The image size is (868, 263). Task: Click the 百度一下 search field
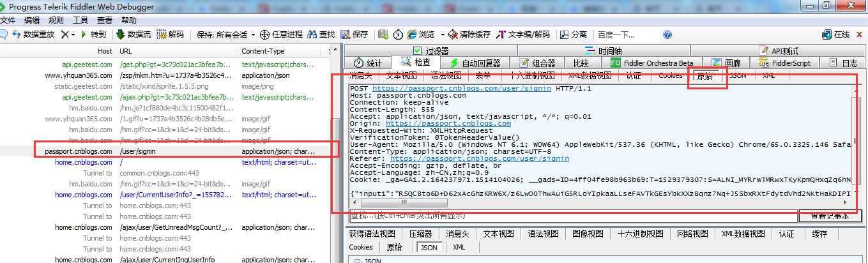click(x=626, y=34)
